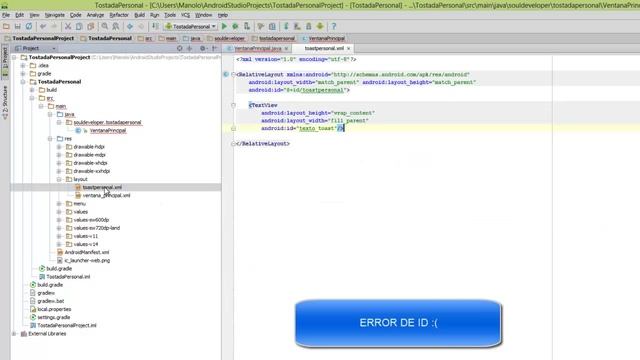This screenshot has height=360, width=640.
Task: Open Settings from the wrench toolbar icon
Action: 261,27
